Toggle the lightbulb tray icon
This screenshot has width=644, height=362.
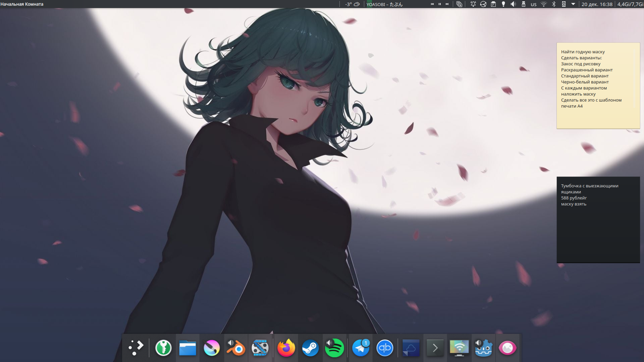(x=503, y=4)
